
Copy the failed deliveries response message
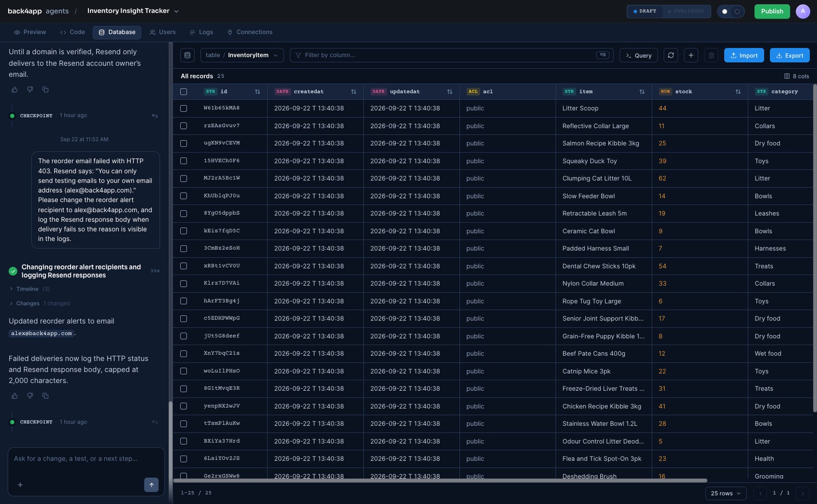45,396
